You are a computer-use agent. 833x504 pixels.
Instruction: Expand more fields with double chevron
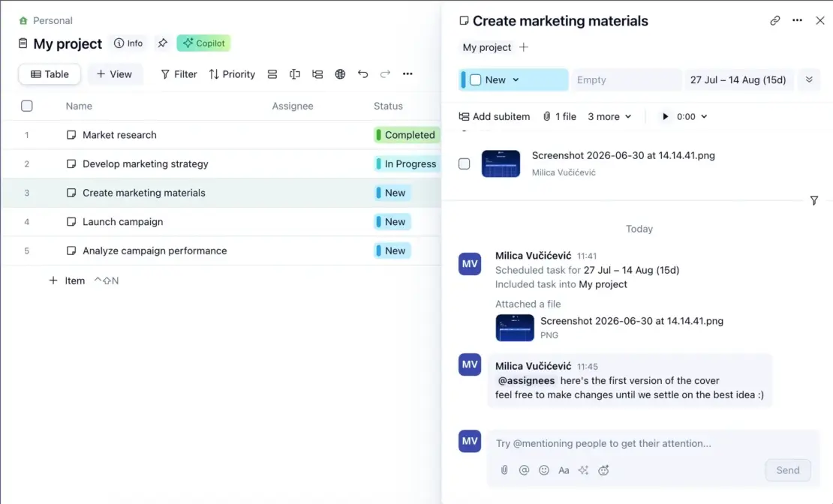pos(809,79)
